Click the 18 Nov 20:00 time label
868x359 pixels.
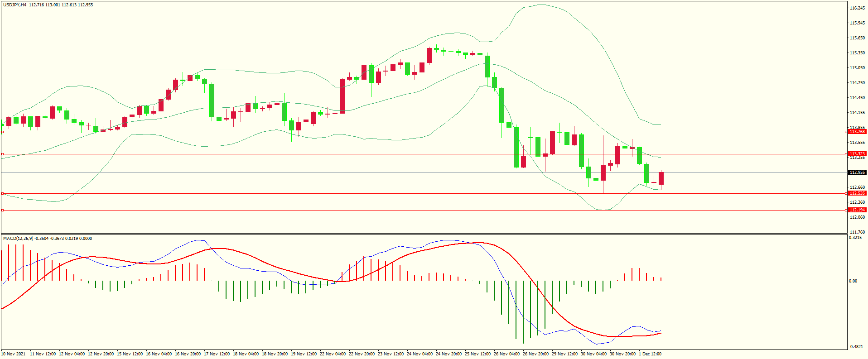(x=275, y=354)
